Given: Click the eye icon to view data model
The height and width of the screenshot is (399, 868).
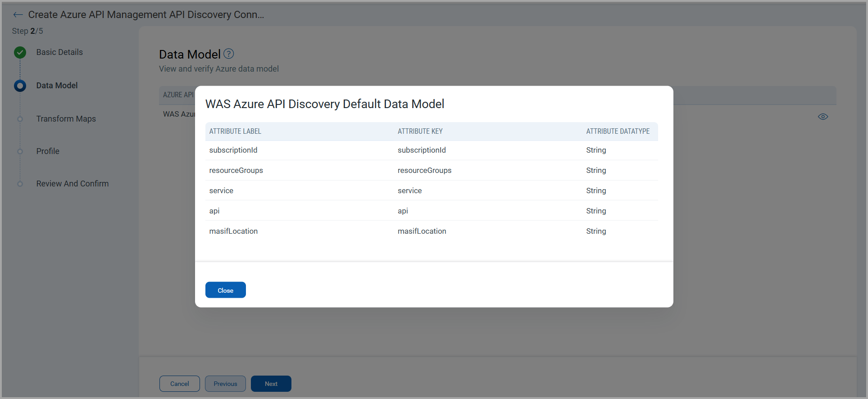Looking at the screenshot, I should [x=823, y=117].
